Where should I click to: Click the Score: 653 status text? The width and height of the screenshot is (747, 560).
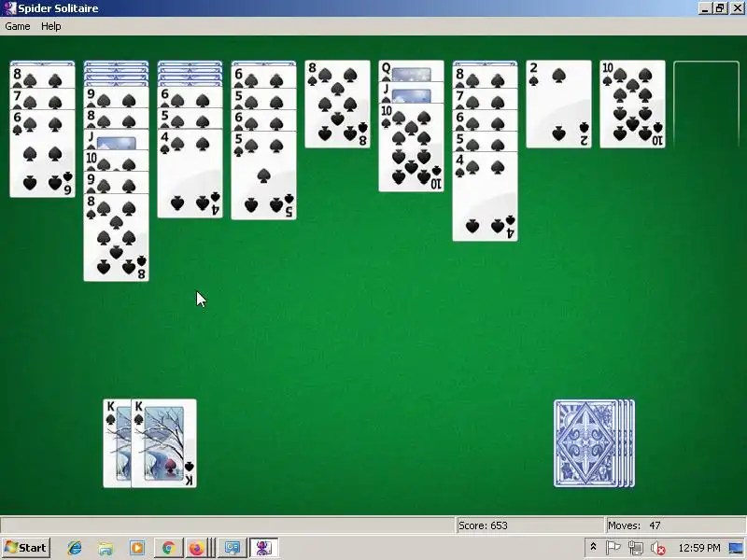coord(483,525)
